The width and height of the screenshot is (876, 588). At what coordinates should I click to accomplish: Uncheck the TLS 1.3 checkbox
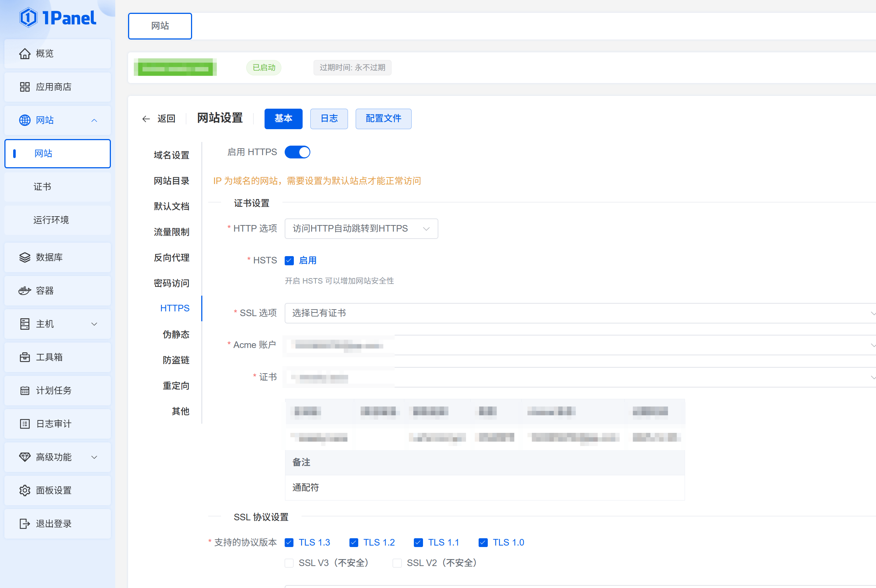click(x=289, y=543)
